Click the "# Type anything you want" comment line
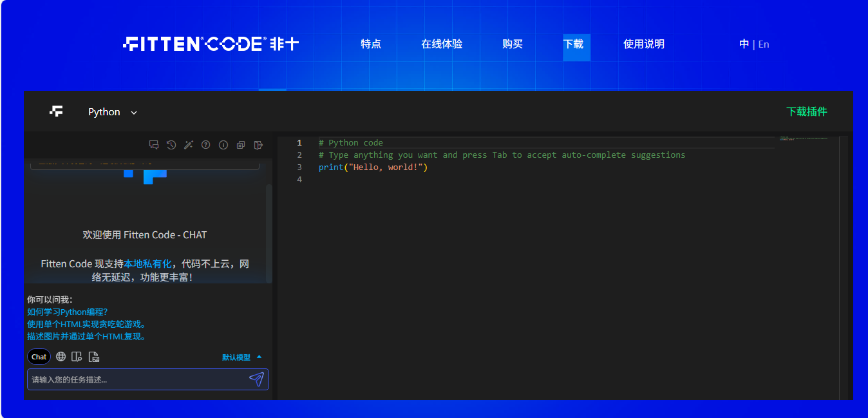 (x=502, y=155)
